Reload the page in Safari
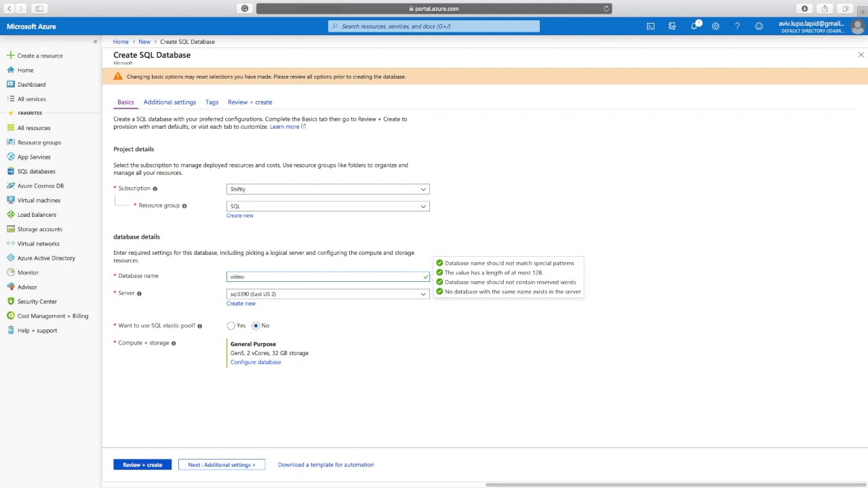 (x=606, y=9)
